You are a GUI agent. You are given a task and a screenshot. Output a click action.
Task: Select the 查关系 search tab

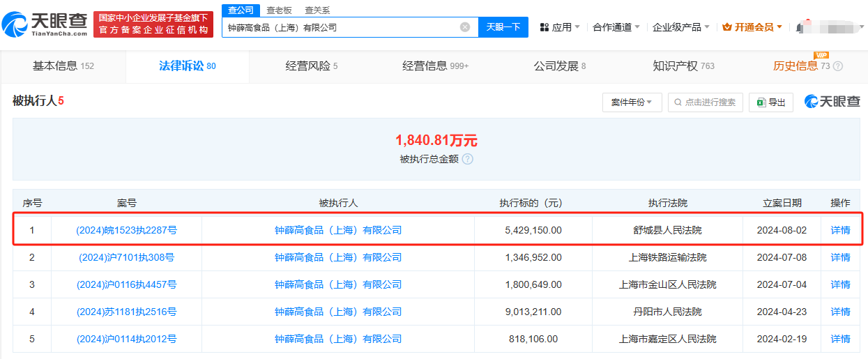coord(317,10)
